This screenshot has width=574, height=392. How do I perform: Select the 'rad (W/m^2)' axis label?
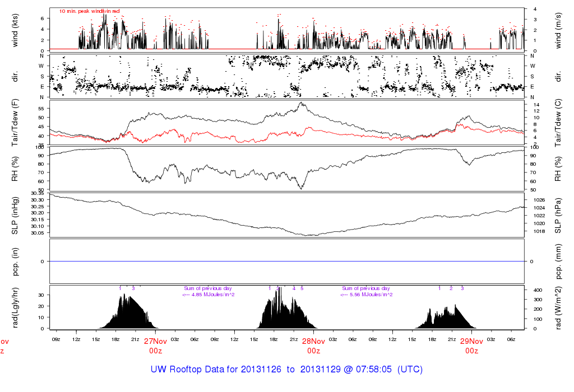(558, 308)
